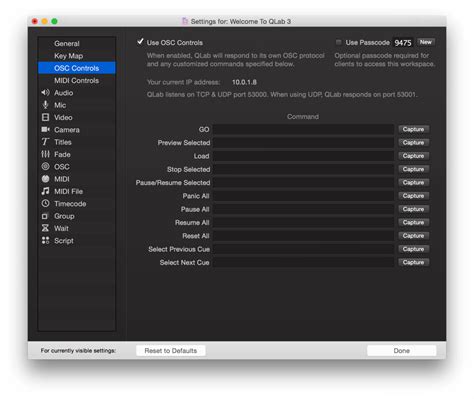The image size is (474, 399).
Task: Click Capture for Select Next Cue
Action: 413,263
